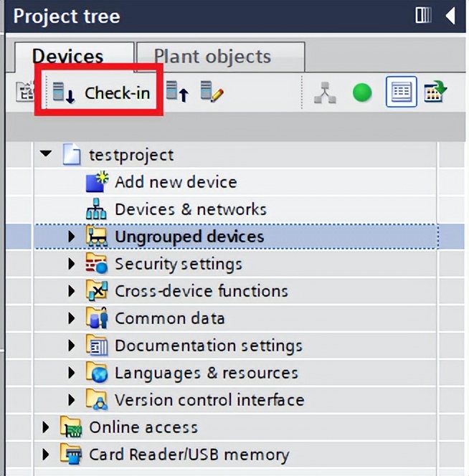Click the green status circle icon

362,92
